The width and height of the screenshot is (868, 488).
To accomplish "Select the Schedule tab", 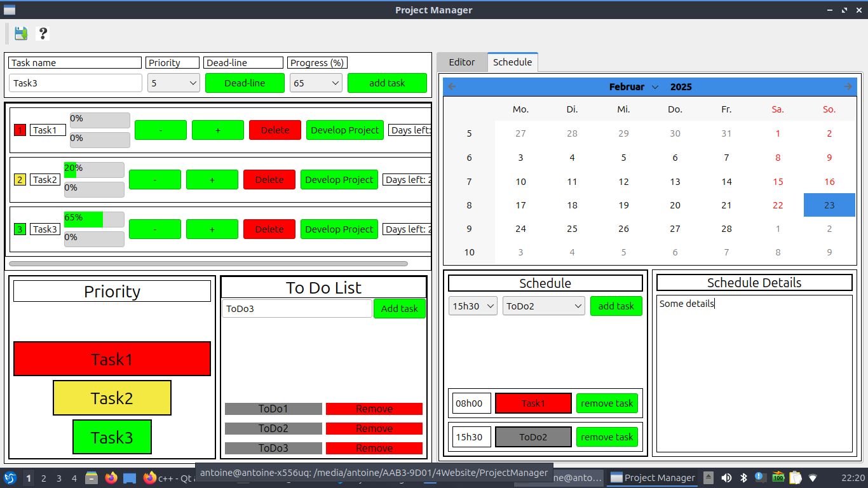I will [512, 62].
